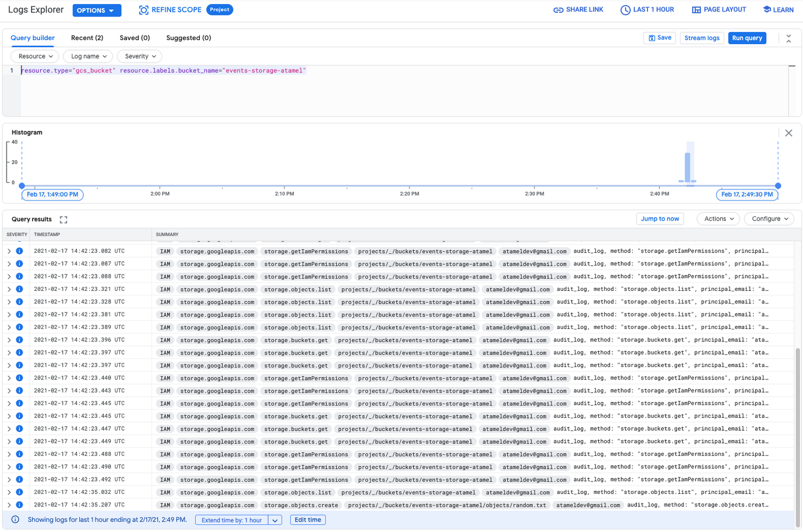Click the IAM chip in the 14:42:23.445 getIamPermissions row

click(x=165, y=404)
